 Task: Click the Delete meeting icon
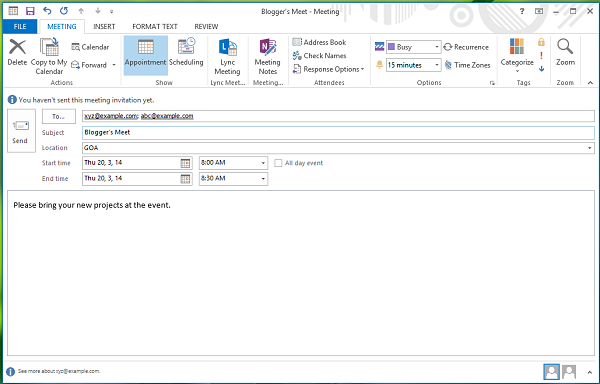(x=18, y=47)
